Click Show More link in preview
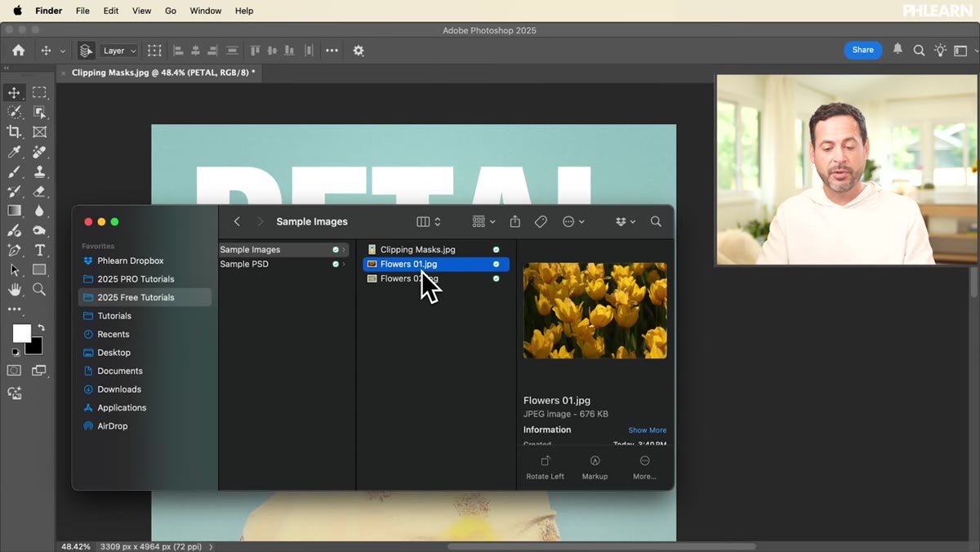980x552 pixels. click(x=647, y=430)
